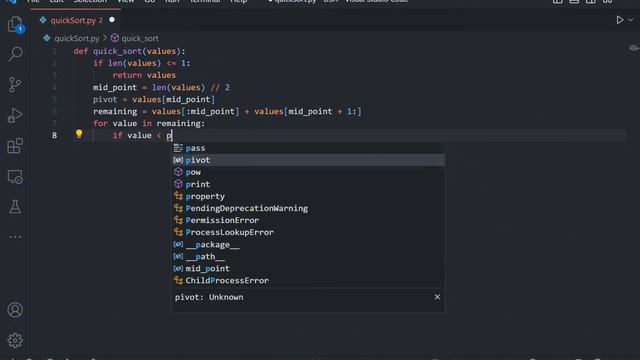Select the 'property' suggestion

coord(308,196)
